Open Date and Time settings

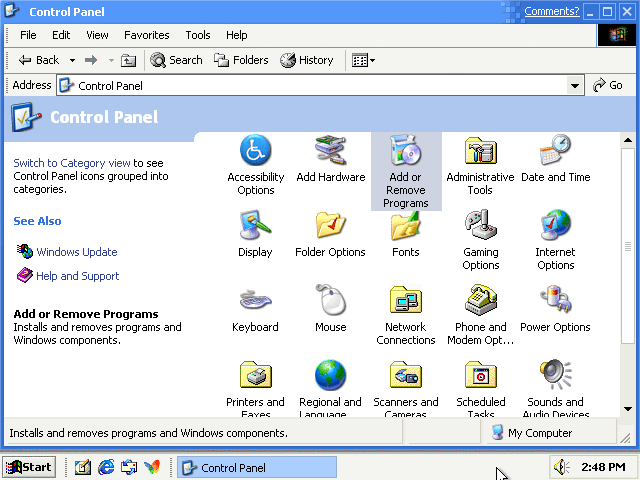pyautogui.click(x=555, y=152)
